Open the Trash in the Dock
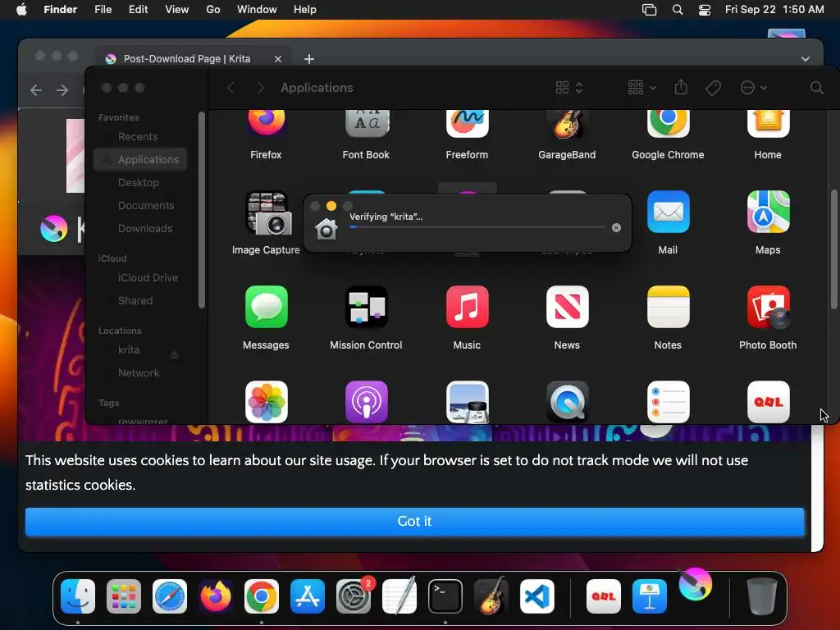The image size is (840, 630). click(762, 596)
